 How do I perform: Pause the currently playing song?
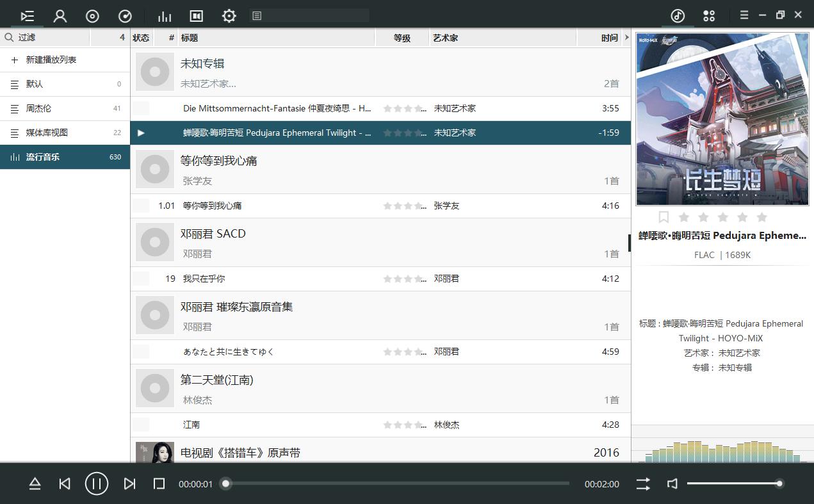coord(97,484)
